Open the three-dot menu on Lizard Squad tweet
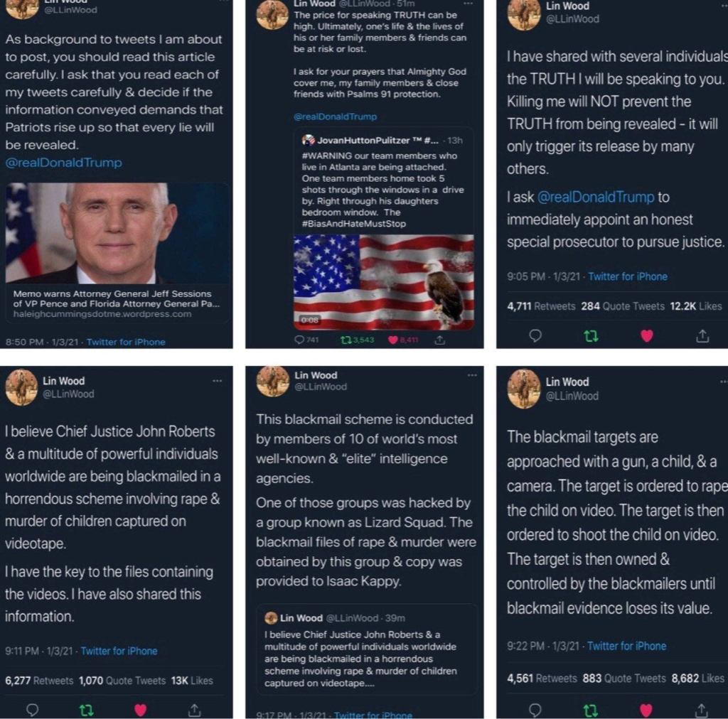 coord(472,375)
